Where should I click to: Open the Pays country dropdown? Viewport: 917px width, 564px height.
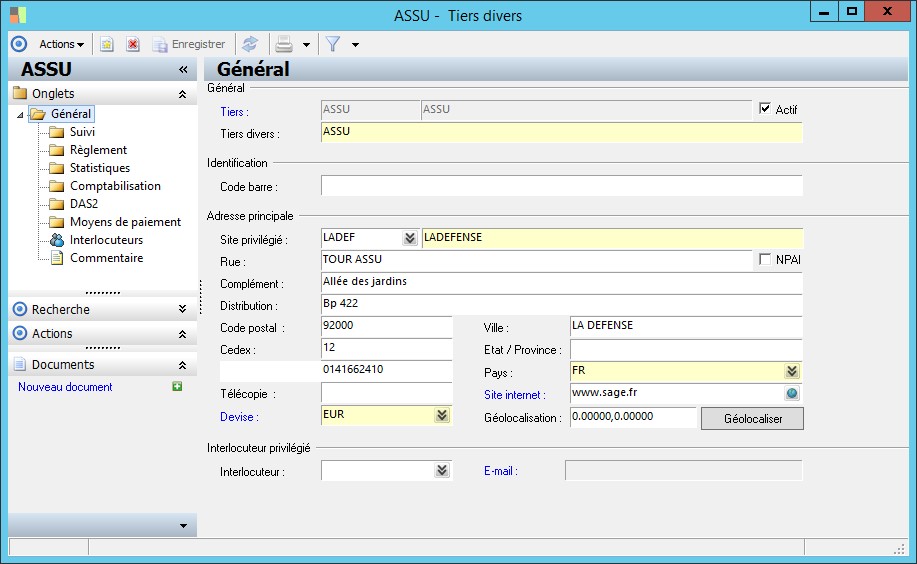tap(792, 371)
